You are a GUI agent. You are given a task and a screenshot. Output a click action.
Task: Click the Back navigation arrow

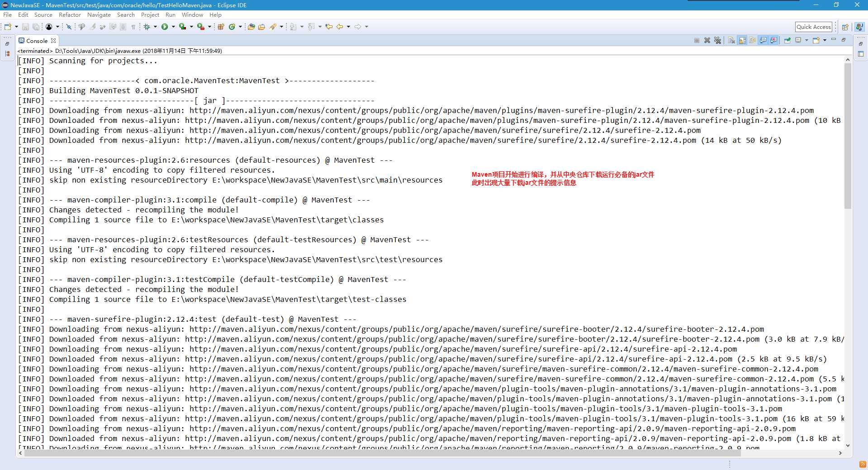point(340,27)
